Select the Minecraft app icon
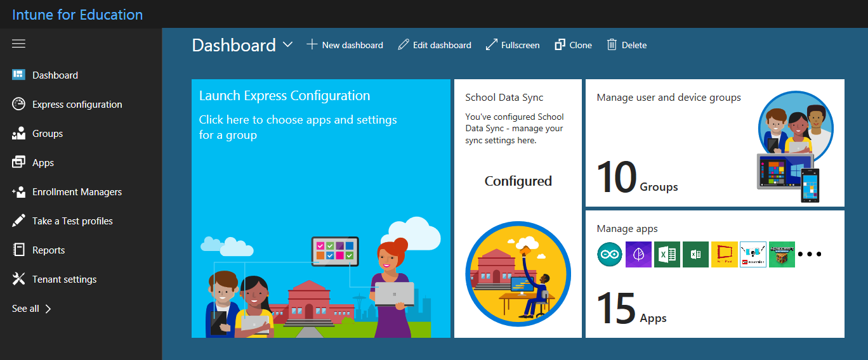The width and height of the screenshot is (868, 360). (782, 254)
